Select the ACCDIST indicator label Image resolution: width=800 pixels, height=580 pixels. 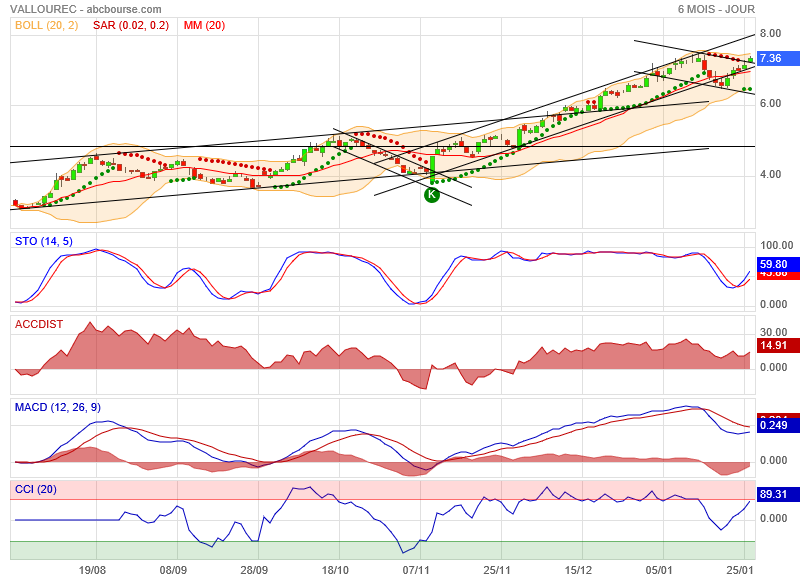(39, 324)
